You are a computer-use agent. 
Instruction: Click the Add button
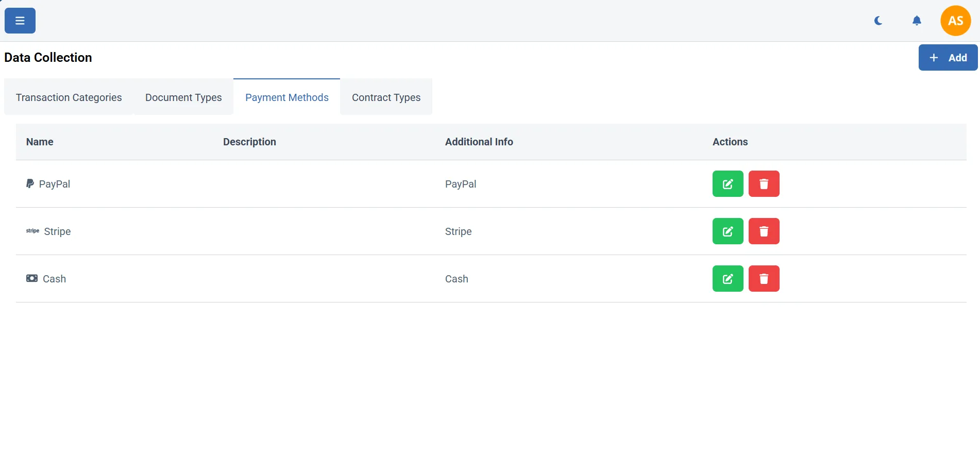tap(948, 57)
